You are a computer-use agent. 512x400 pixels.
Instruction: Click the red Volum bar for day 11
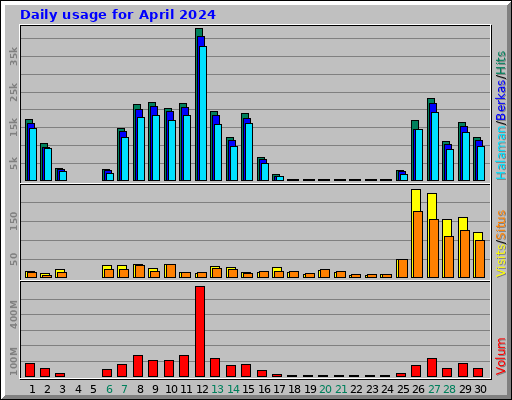tap(184, 366)
